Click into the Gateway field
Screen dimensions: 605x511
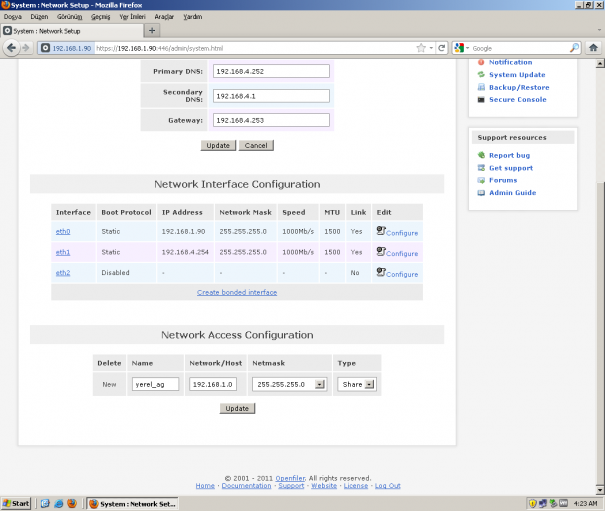pos(271,120)
